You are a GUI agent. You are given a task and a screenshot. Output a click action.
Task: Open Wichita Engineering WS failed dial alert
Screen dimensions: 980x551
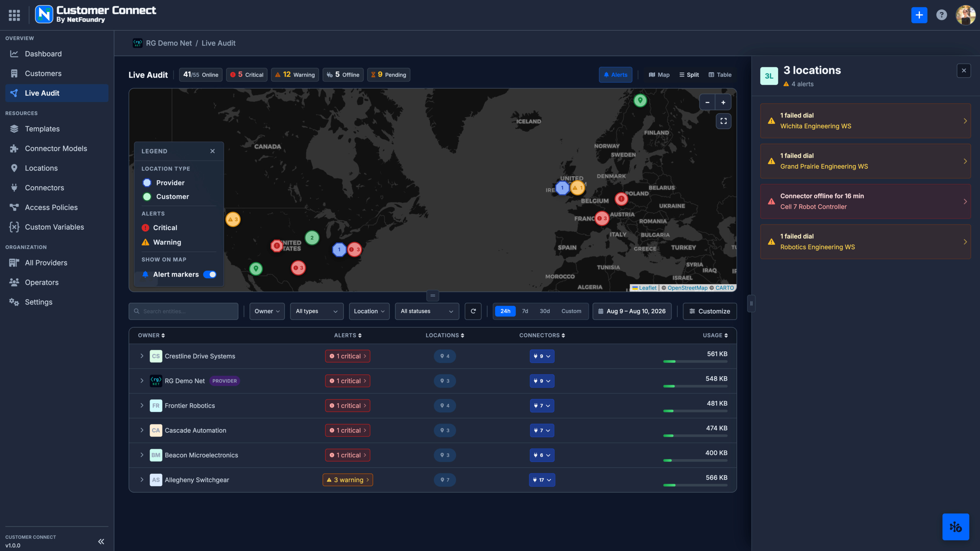pos(866,121)
